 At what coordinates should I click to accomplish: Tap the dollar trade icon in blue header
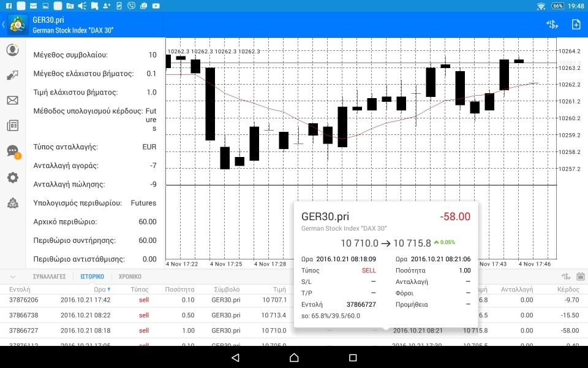point(552,25)
